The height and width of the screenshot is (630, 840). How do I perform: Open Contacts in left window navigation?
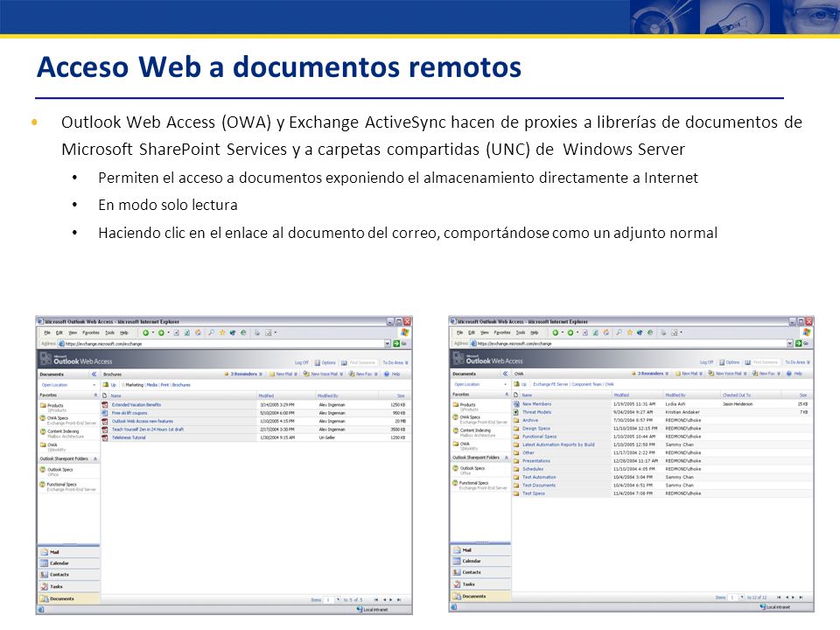(x=68, y=574)
